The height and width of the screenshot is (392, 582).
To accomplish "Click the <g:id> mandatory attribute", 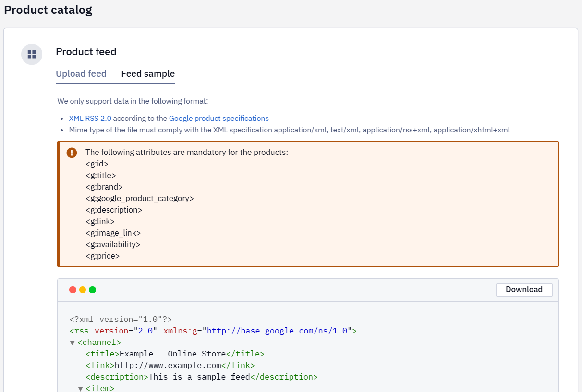I will click(97, 164).
